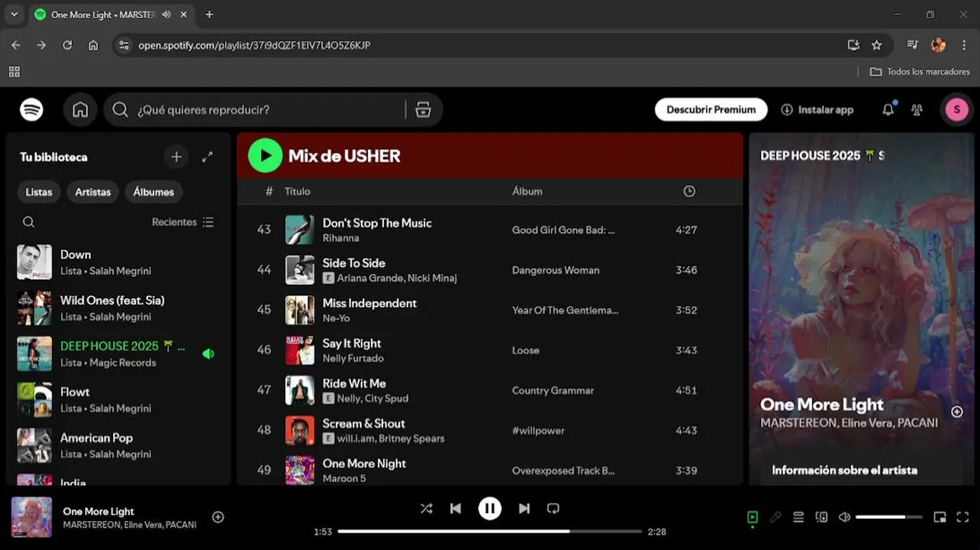This screenshot has width=980, height=550.
Task: Click Instalar app button
Action: coord(817,110)
